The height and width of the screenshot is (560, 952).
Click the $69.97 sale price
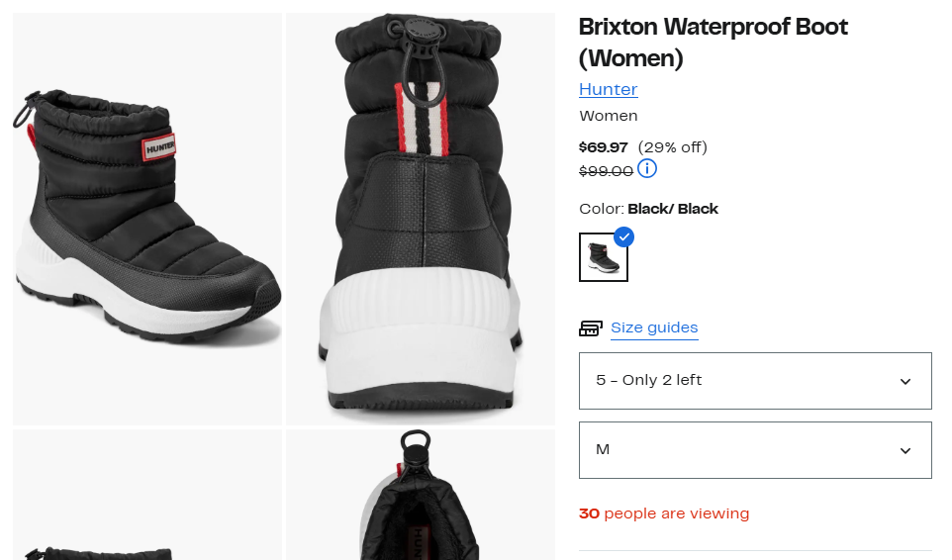tap(603, 147)
